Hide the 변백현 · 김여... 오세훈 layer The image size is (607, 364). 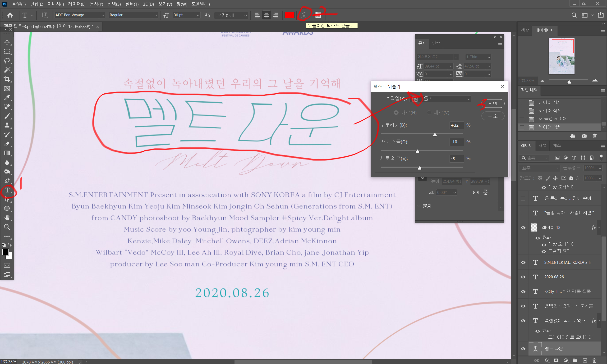click(523, 306)
